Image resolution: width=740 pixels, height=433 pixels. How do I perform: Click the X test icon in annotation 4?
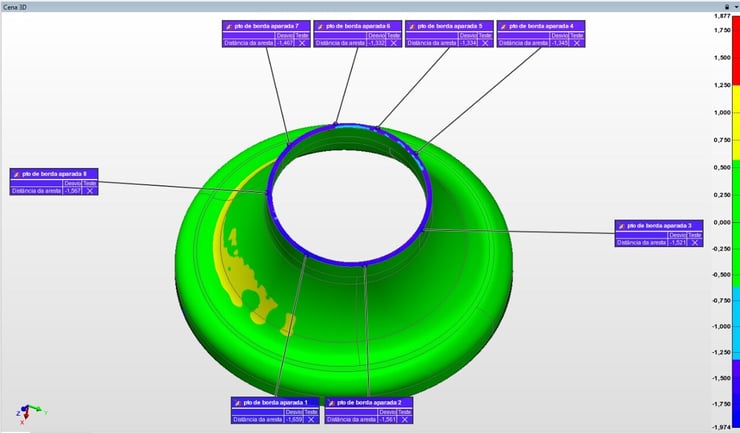point(577,44)
